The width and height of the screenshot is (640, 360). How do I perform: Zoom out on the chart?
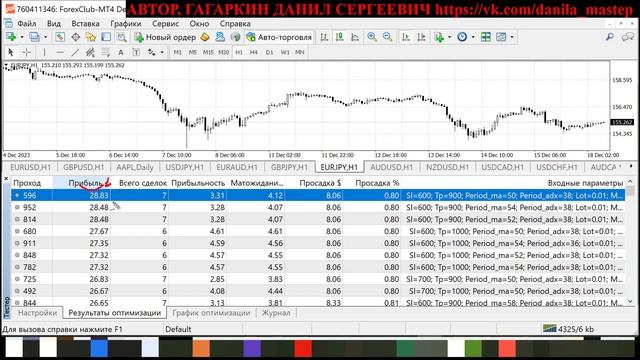point(387,37)
